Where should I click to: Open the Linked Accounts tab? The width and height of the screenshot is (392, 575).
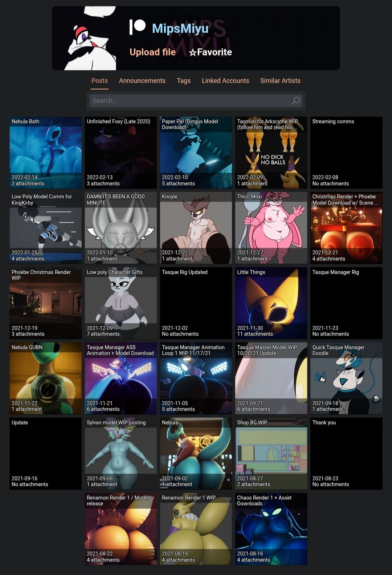225,81
